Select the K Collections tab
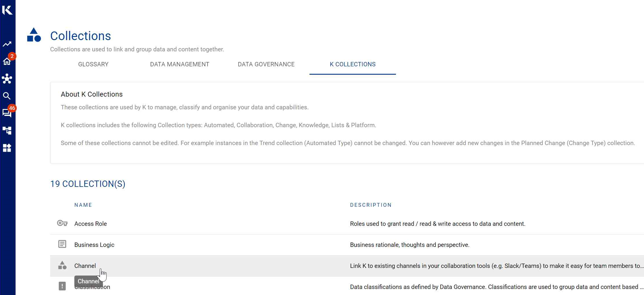This screenshot has height=295, width=644. point(352,64)
